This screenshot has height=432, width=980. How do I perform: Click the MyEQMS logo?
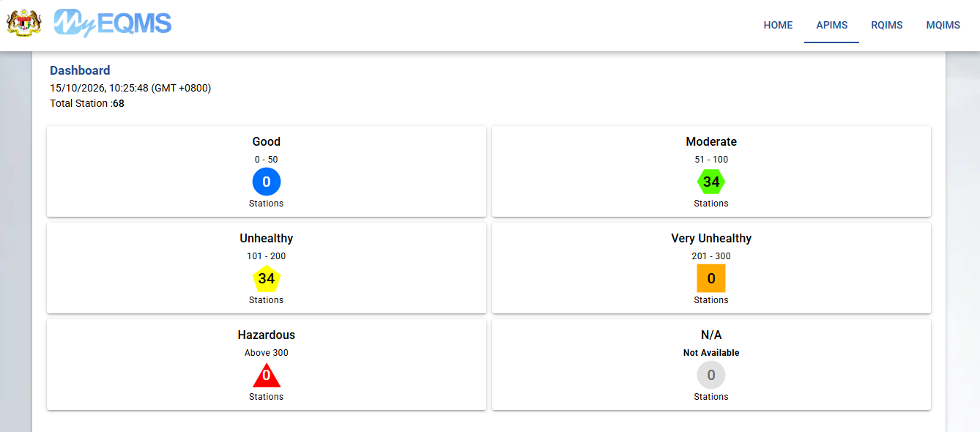point(113,23)
